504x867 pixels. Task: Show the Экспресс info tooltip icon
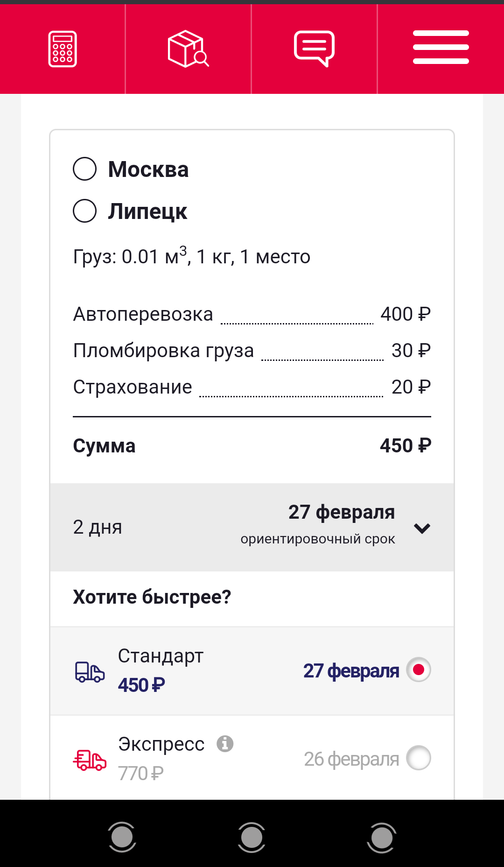(x=225, y=743)
